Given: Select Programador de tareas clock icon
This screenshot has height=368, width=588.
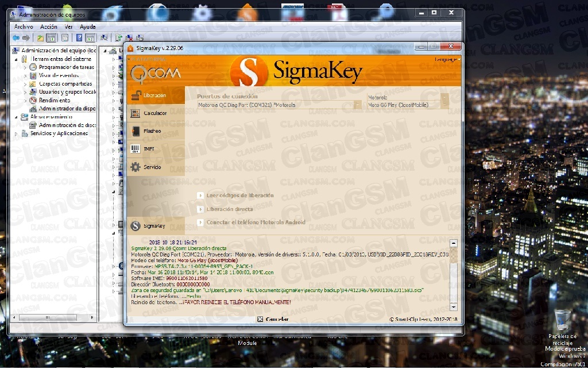Looking at the screenshot, I should click(x=33, y=67).
